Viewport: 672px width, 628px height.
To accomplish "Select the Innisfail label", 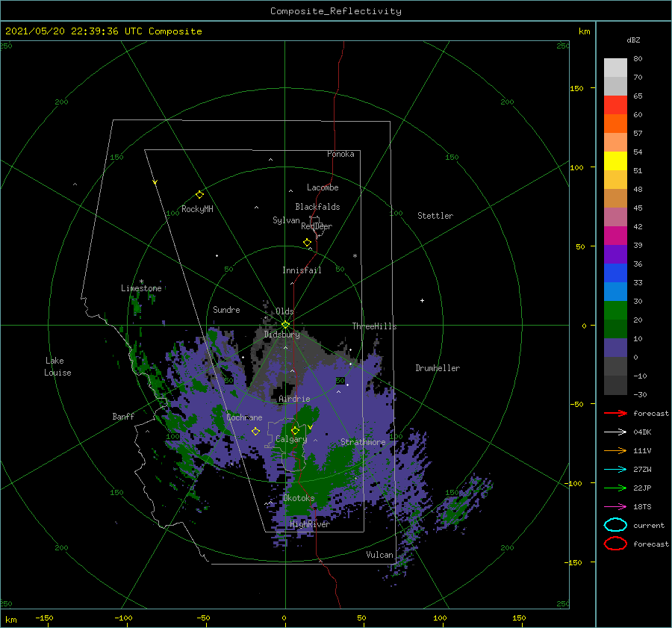I will [x=302, y=270].
